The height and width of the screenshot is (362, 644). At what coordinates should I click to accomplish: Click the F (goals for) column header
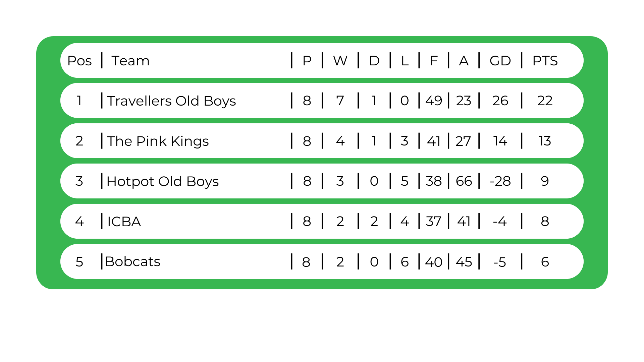coord(434,61)
